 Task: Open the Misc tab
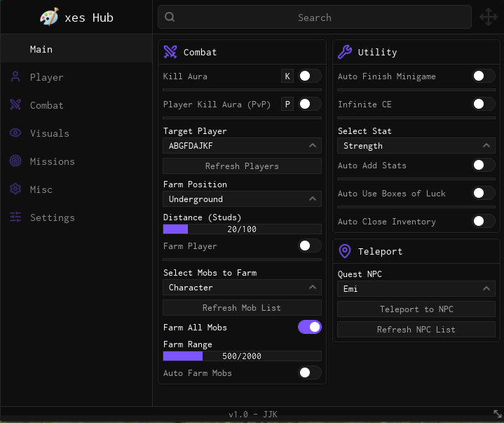click(76, 189)
